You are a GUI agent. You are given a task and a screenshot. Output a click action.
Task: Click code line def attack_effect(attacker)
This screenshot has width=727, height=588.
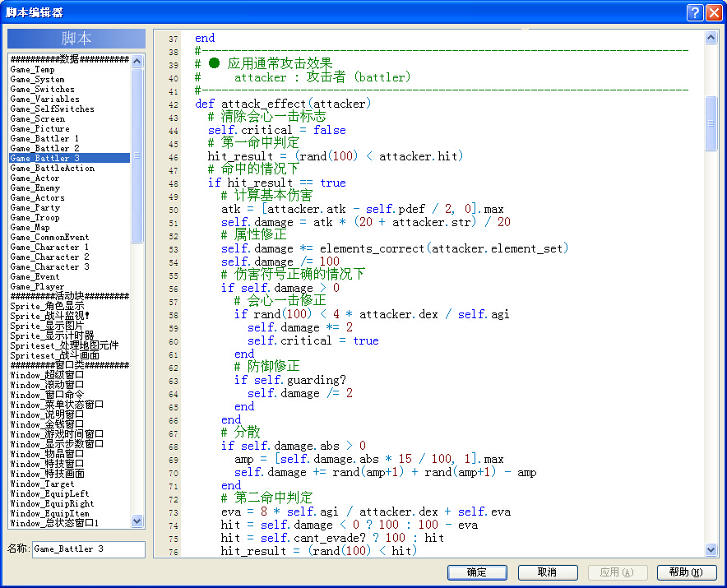[x=283, y=104]
